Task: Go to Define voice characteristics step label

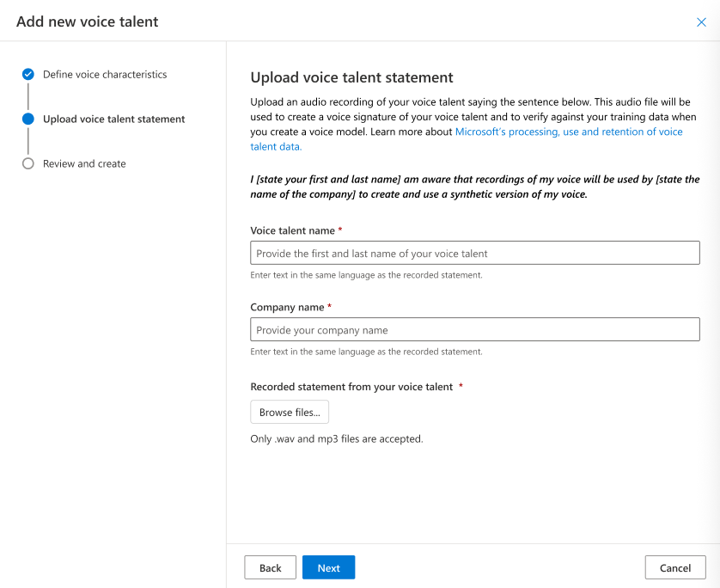Action: click(x=105, y=75)
